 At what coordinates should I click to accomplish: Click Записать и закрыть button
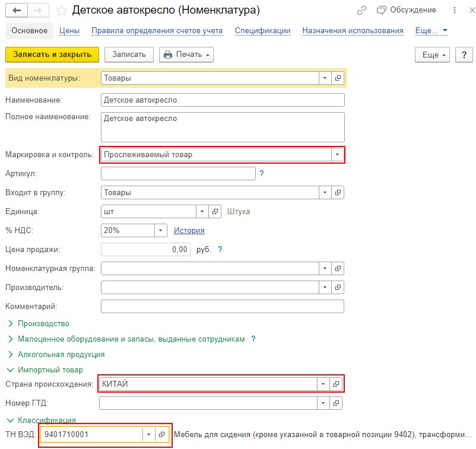(x=52, y=55)
